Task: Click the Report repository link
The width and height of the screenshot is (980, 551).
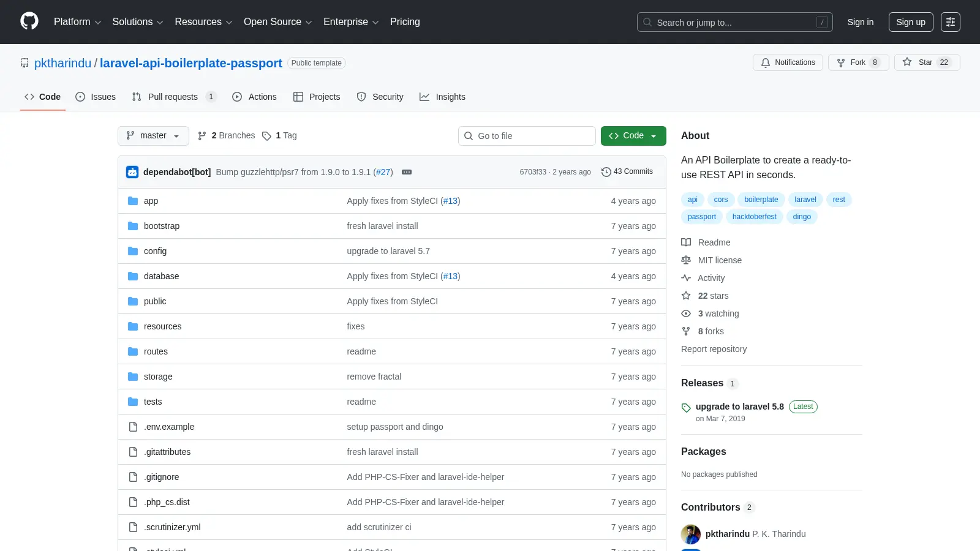Action: coord(714,349)
